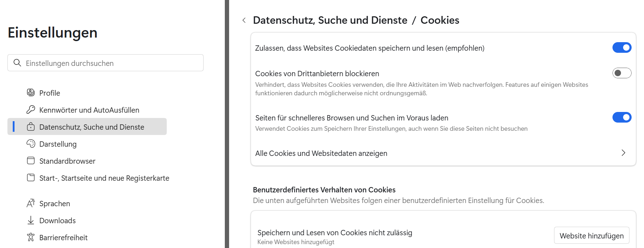Image resolution: width=644 pixels, height=248 pixels.
Task: Click the Einstellungen durchsuchen search field
Action: pos(110,63)
